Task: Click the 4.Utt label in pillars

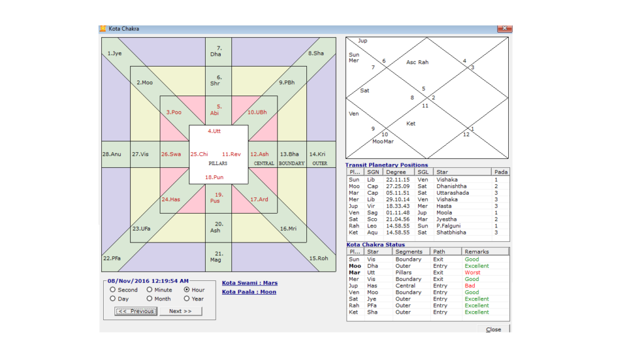Action: click(214, 131)
